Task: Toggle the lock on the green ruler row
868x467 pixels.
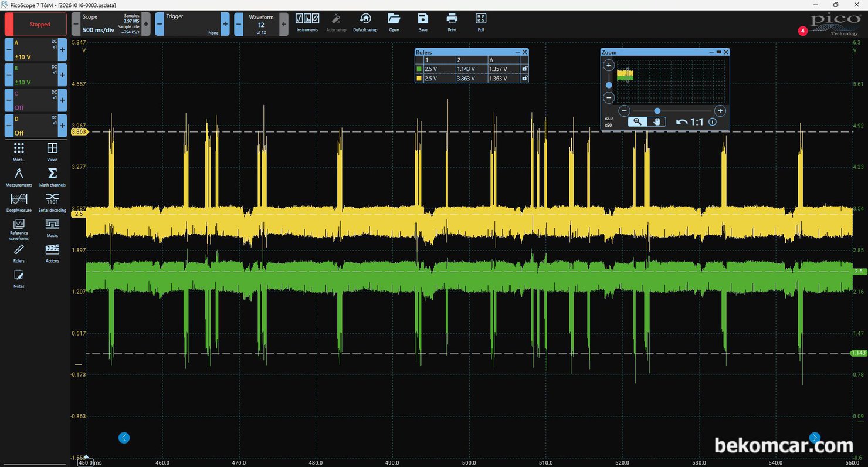Action: point(524,69)
